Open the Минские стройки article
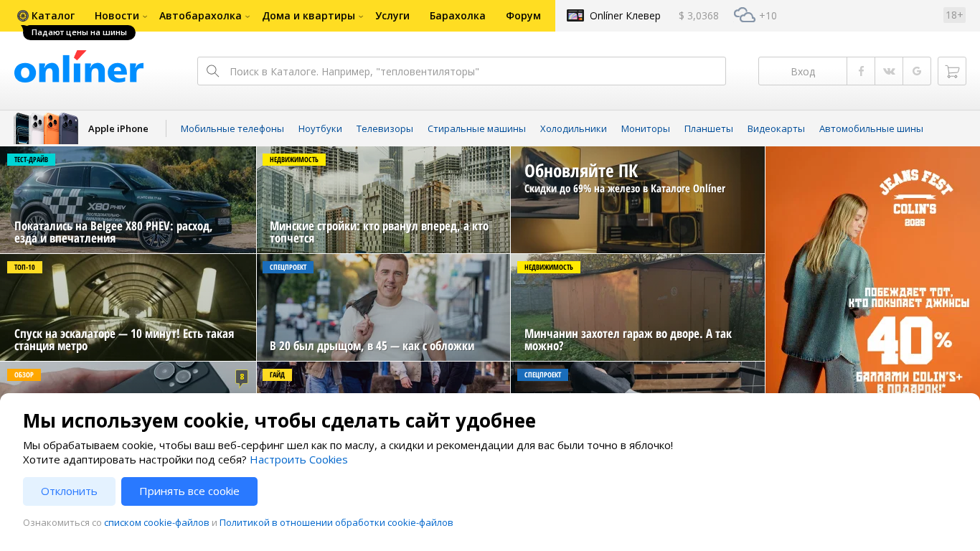The height and width of the screenshot is (551, 980). pyautogui.click(x=383, y=199)
